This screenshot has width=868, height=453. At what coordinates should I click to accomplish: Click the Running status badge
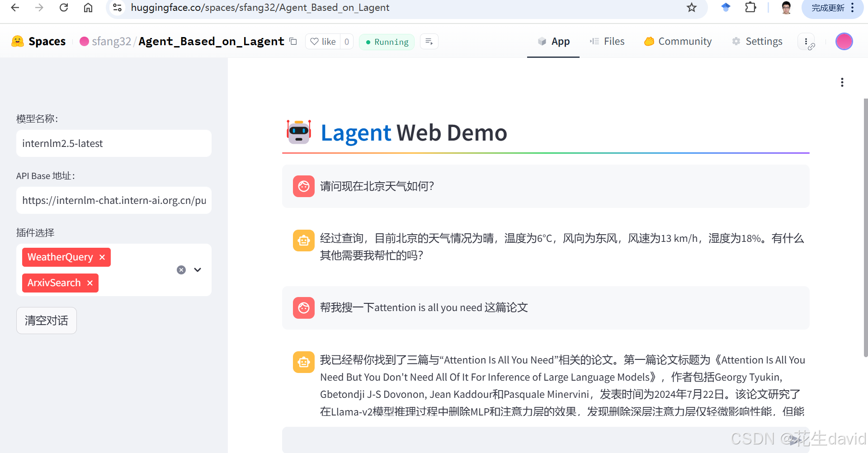(x=387, y=42)
